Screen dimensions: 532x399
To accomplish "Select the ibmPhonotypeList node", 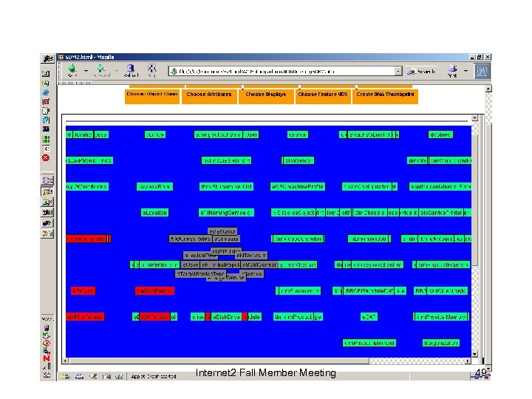I will coord(226,187).
